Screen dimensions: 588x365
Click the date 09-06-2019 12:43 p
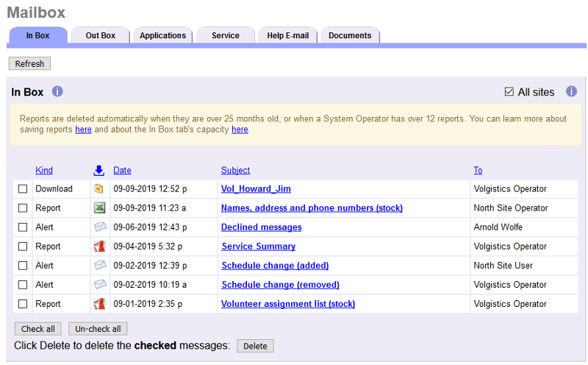150,227
